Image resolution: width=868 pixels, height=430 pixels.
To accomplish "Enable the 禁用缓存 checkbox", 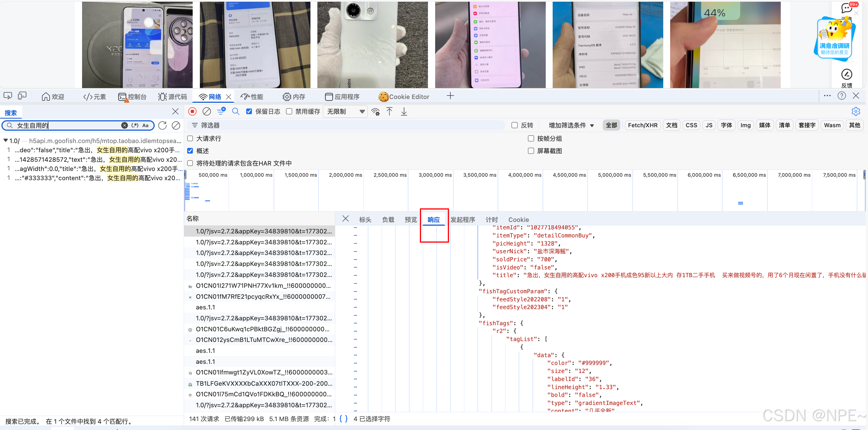I will [x=289, y=111].
